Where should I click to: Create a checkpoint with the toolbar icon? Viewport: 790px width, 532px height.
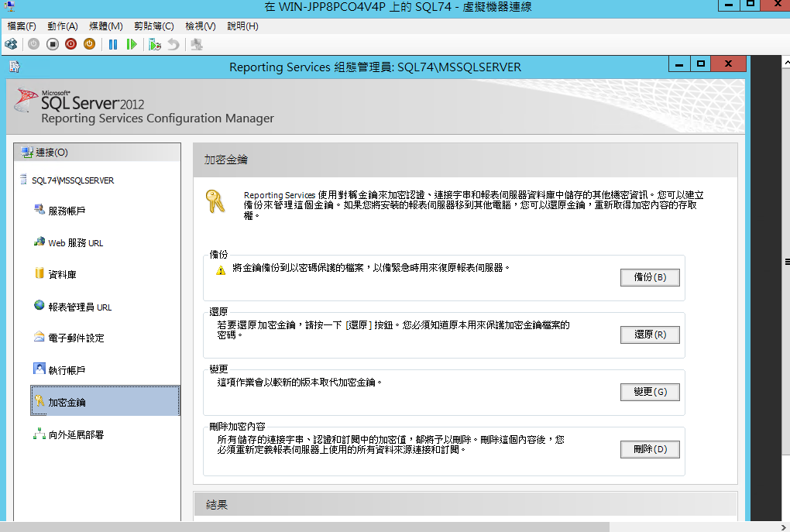(155, 44)
